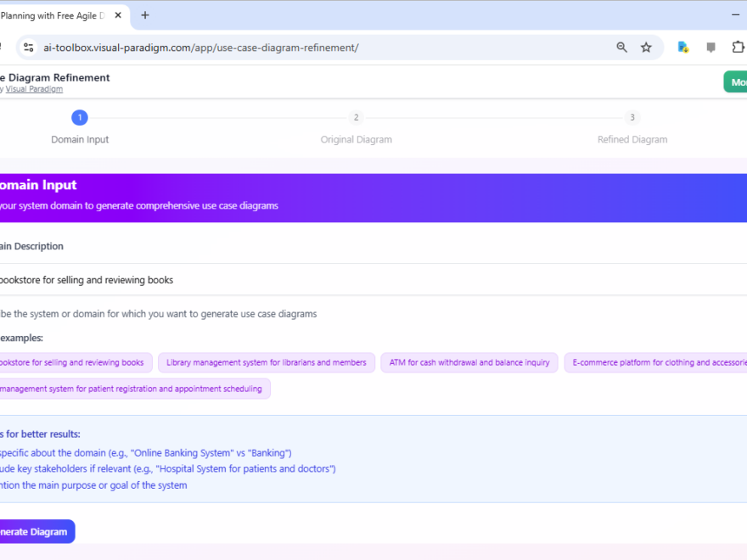Image resolution: width=747 pixels, height=560 pixels.
Task: Click the green More button at top right
Action: point(737,81)
